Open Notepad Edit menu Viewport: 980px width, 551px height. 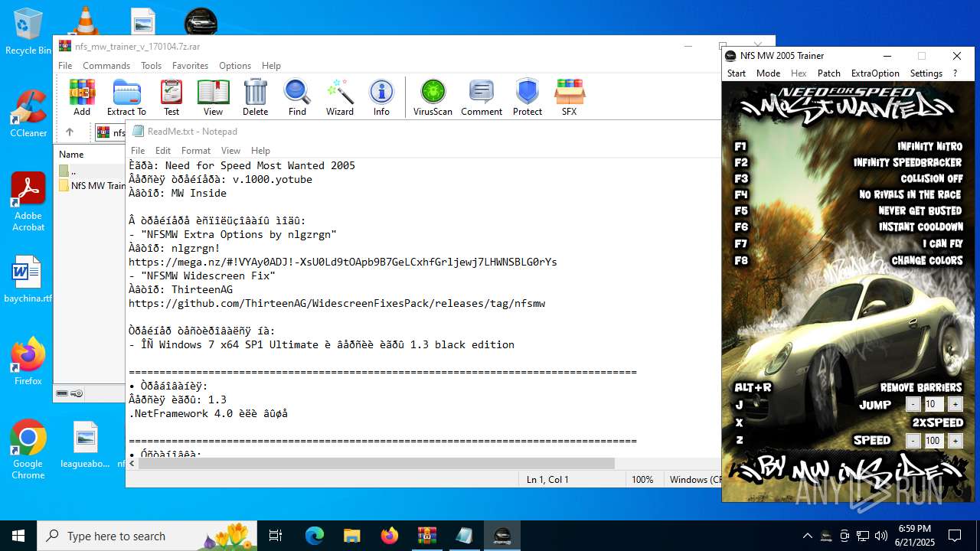click(x=163, y=151)
